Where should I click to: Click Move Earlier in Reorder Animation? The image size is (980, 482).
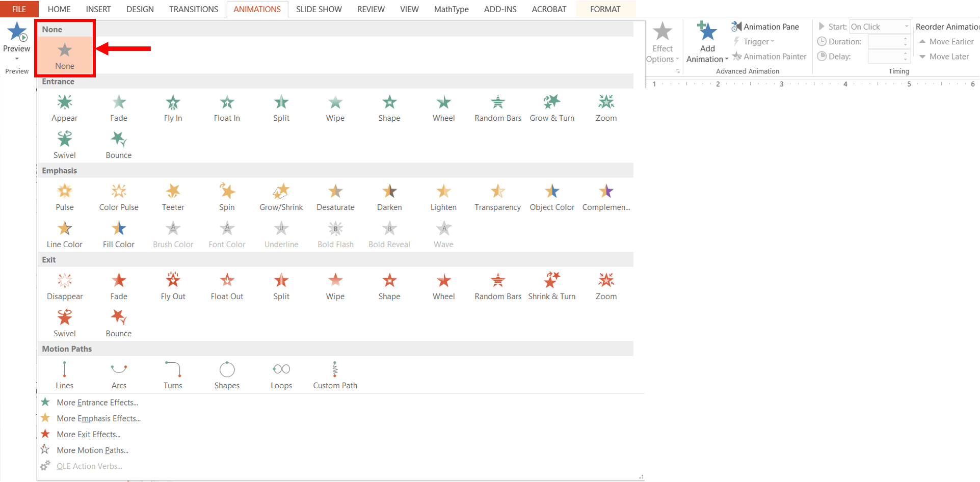[x=946, y=42]
